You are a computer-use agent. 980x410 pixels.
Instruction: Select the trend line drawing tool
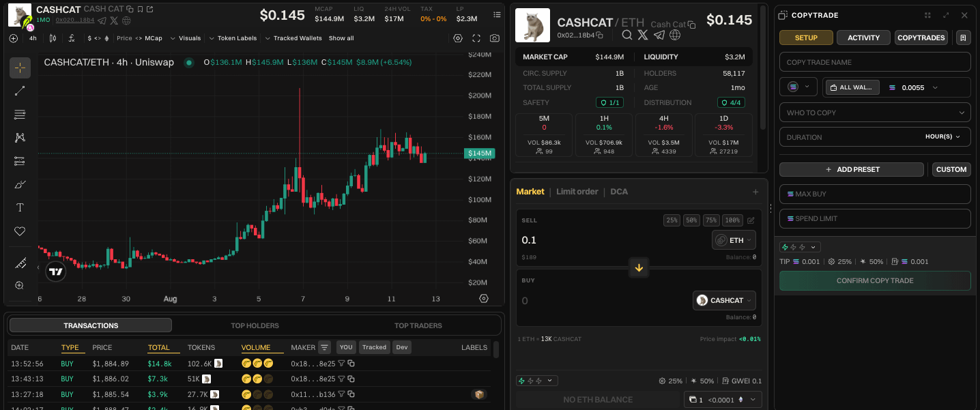pos(20,91)
